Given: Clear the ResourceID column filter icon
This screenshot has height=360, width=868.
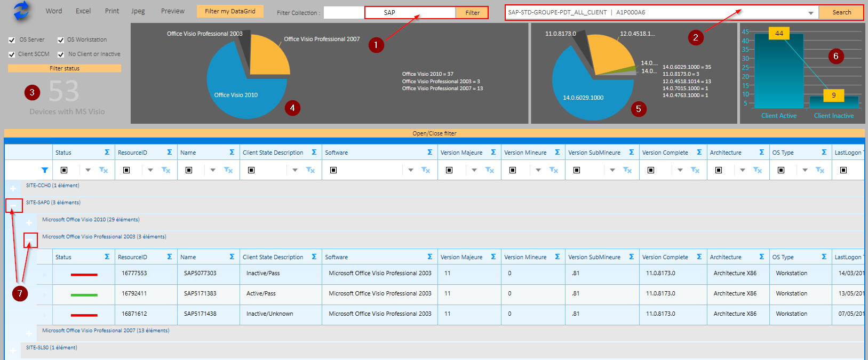Looking at the screenshot, I should [166, 170].
